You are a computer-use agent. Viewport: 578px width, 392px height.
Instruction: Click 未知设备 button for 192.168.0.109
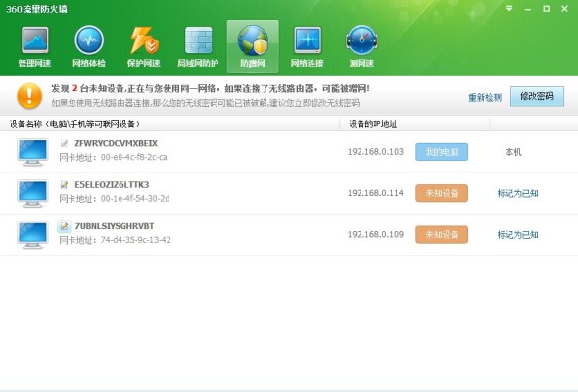[x=442, y=235]
